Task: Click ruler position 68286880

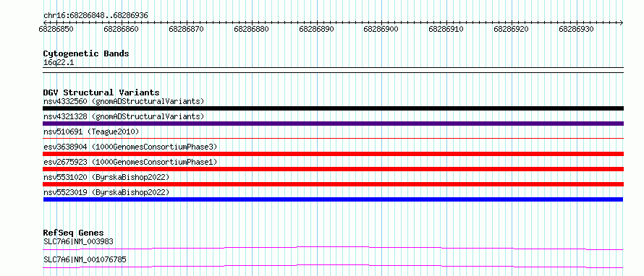Action: click(251, 29)
